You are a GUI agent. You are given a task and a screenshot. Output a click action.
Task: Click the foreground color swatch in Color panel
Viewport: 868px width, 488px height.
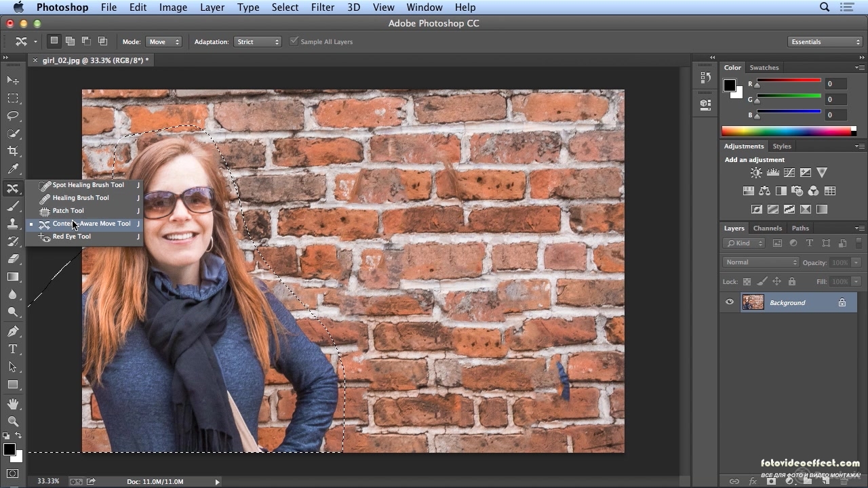[730, 85]
